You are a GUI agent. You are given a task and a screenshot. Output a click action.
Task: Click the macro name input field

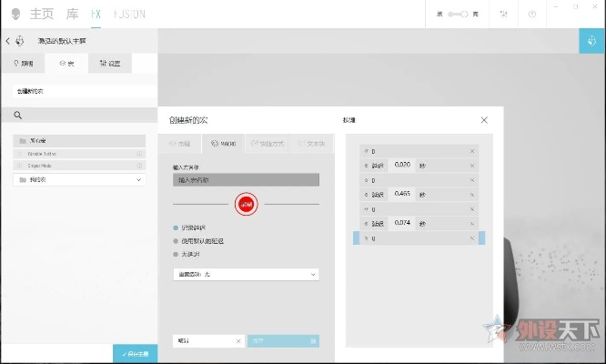point(246,180)
